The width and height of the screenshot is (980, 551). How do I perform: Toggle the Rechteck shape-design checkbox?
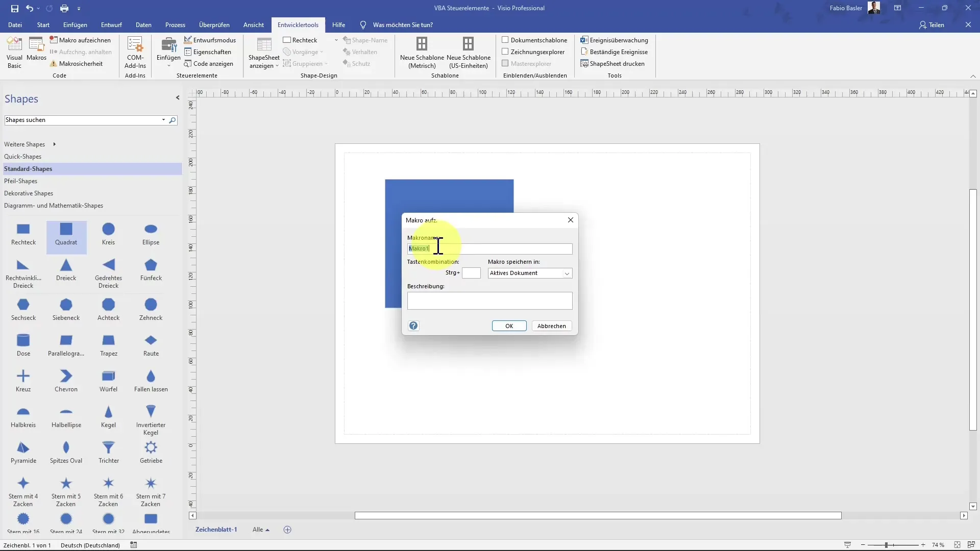point(287,40)
